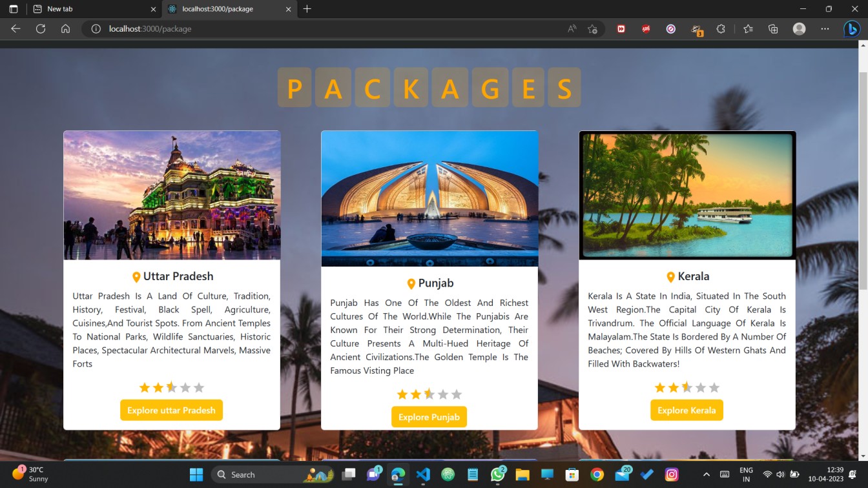
Task: Rate Uttar Pradesh five stars
Action: coord(199,387)
